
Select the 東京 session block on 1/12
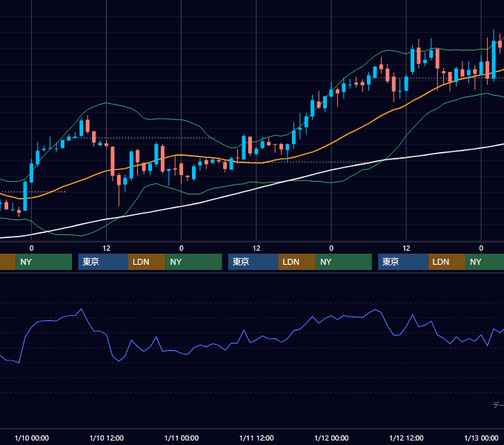tap(403, 262)
